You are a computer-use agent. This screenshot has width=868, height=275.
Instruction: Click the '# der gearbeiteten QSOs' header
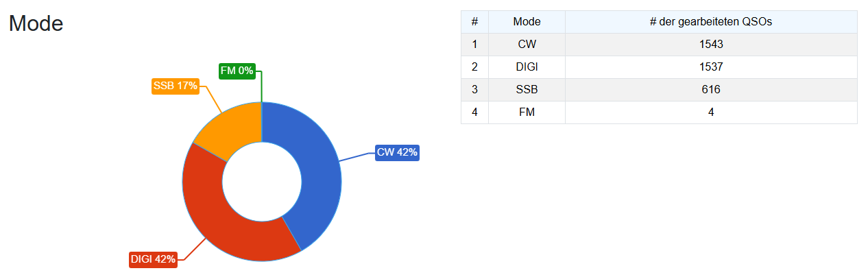tap(711, 22)
